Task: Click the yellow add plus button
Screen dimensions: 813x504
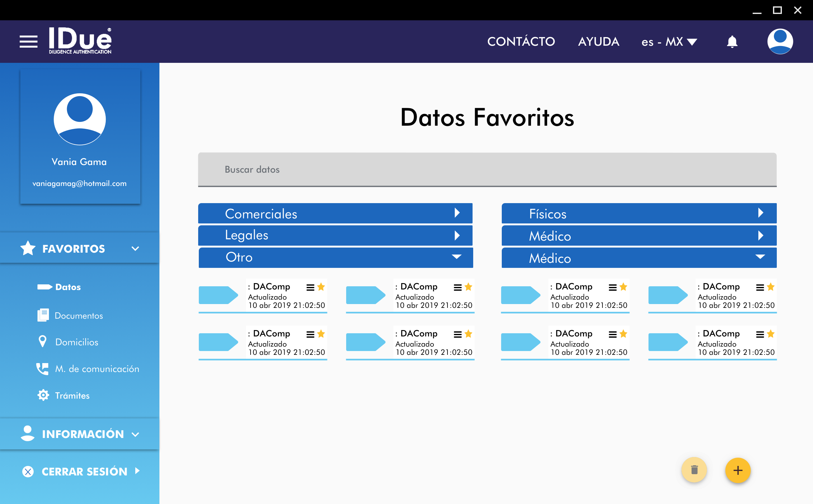Action: pos(738,470)
